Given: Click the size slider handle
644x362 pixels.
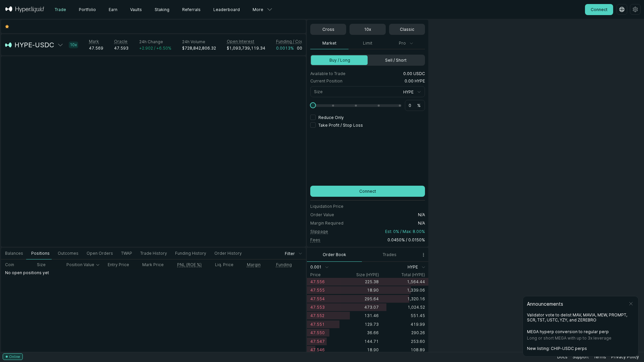Looking at the screenshot, I should [x=313, y=105].
